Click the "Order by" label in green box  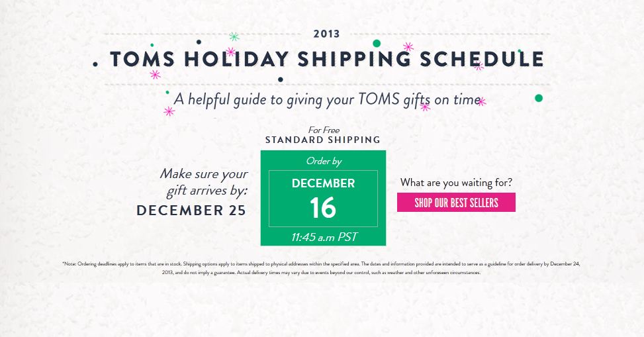coord(324,161)
